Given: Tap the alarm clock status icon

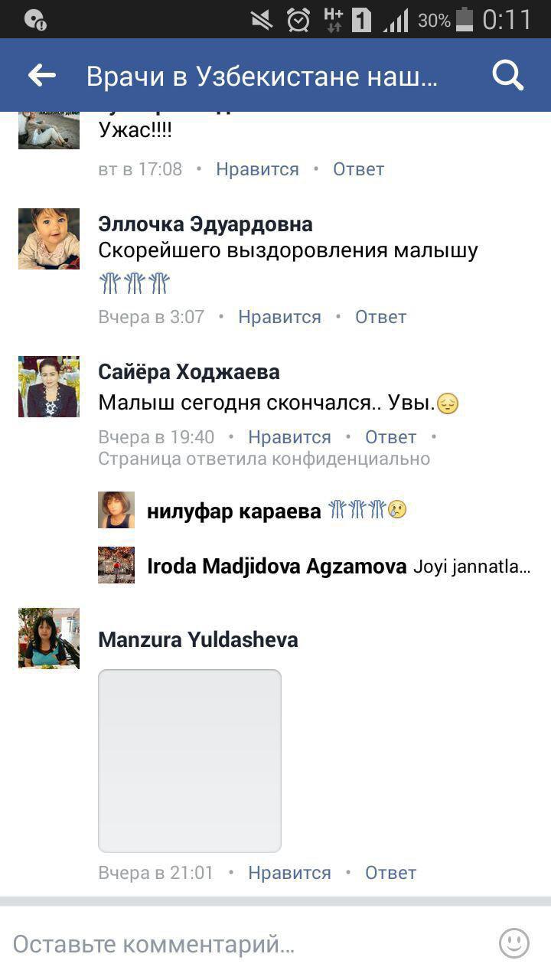Looking at the screenshot, I should click(x=298, y=20).
